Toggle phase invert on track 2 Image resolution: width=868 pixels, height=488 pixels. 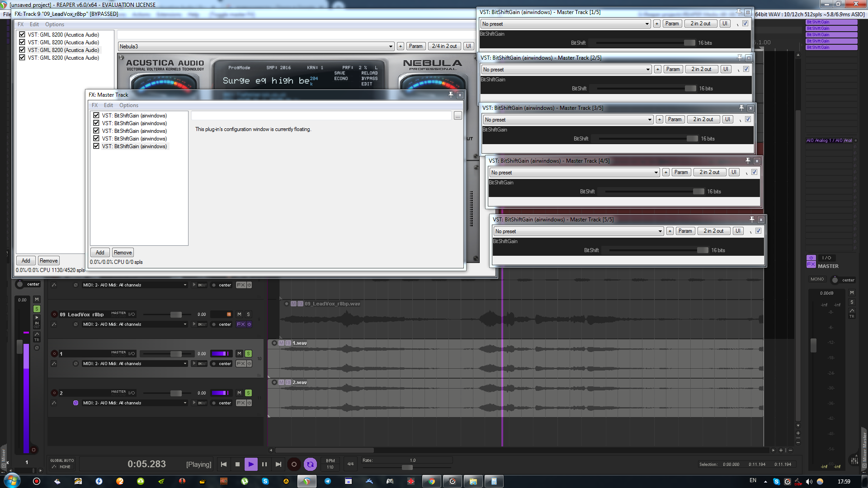(75, 403)
